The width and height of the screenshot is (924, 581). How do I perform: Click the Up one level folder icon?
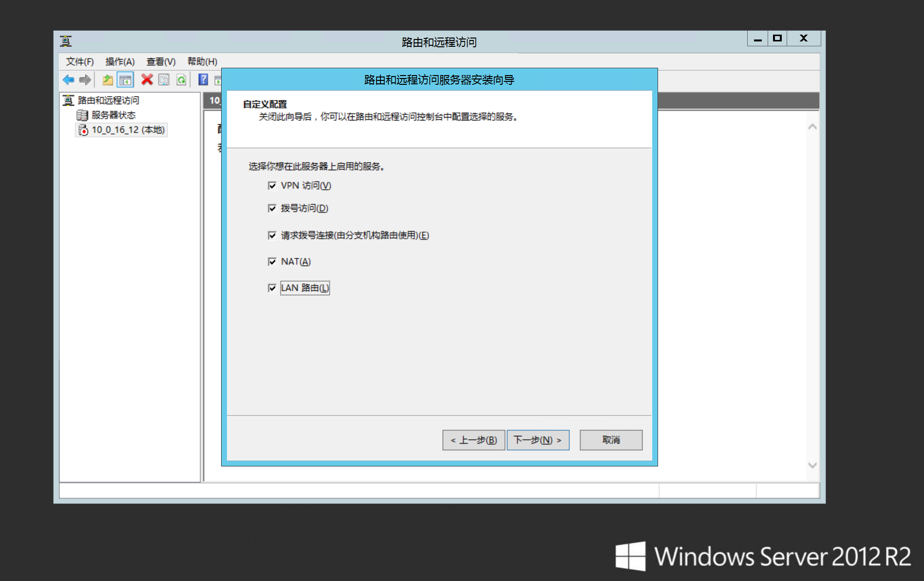pos(108,80)
